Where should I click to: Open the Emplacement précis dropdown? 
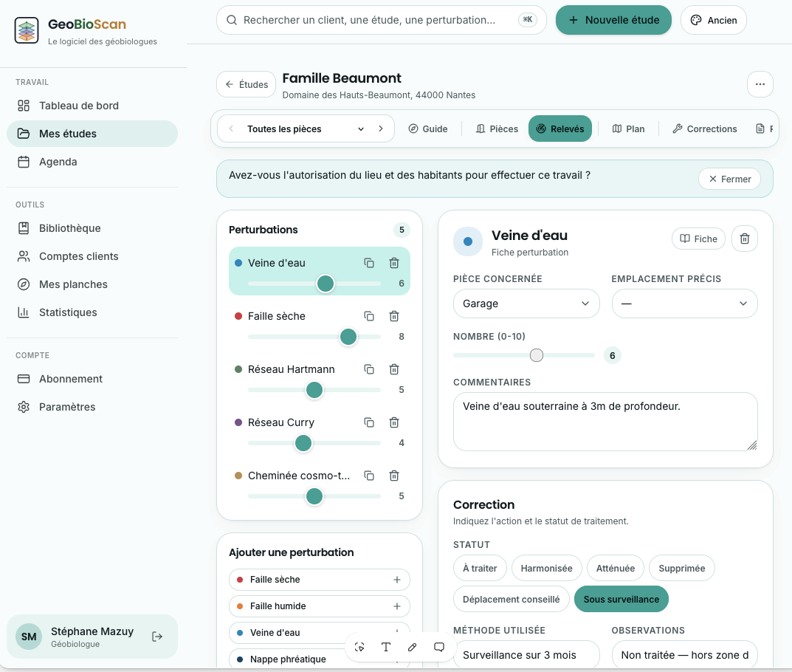pos(684,304)
